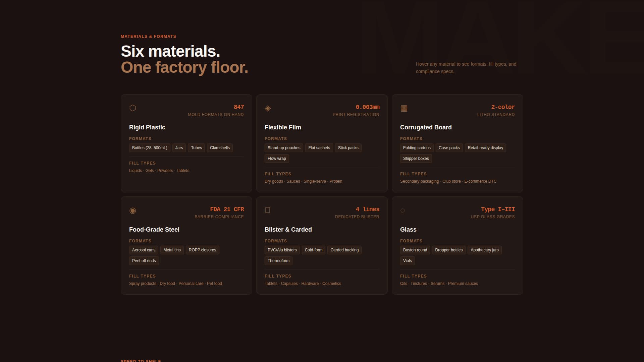Select the ROPP closures chip
Screen dimensions: 644x362
[x=202, y=250]
